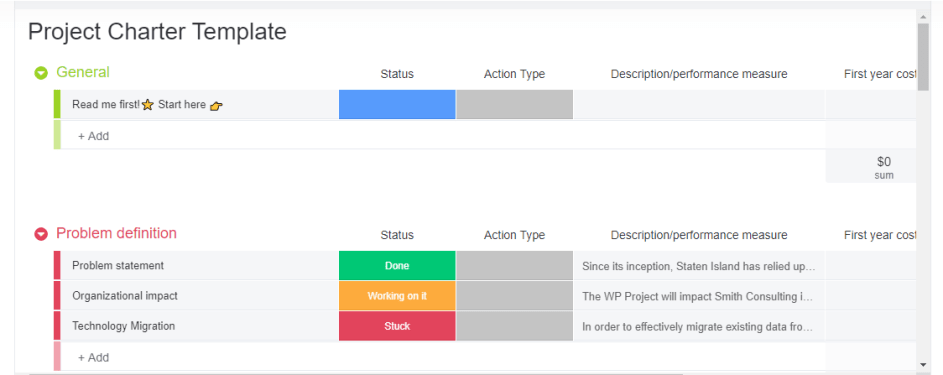This screenshot has width=943, height=375.
Task: Change the orange Working on it status
Action: 397,296
